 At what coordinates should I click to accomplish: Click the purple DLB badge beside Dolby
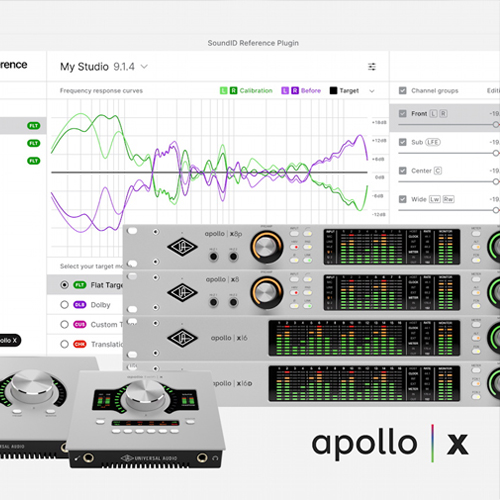pyautogui.click(x=80, y=305)
